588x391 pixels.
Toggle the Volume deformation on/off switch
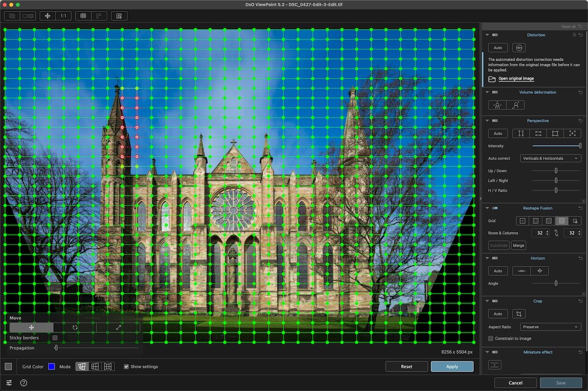[x=495, y=92]
